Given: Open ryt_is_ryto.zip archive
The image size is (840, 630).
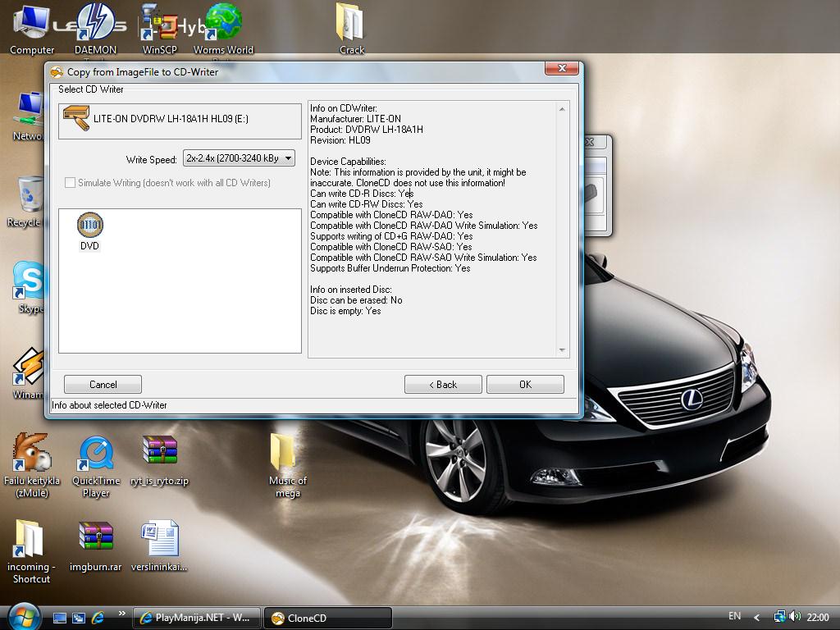Looking at the screenshot, I should pyautogui.click(x=160, y=459).
